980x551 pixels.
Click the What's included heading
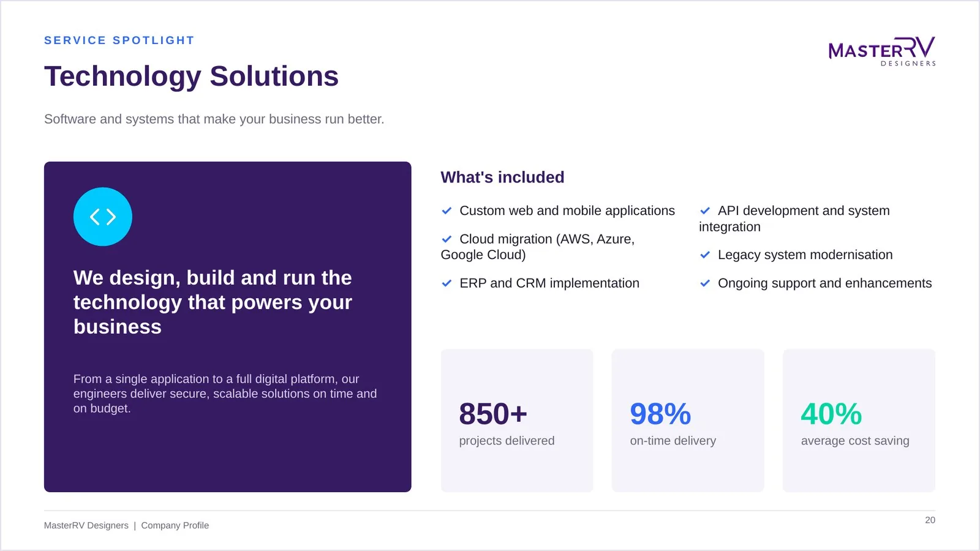pyautogui.click(x=502, y=178)
